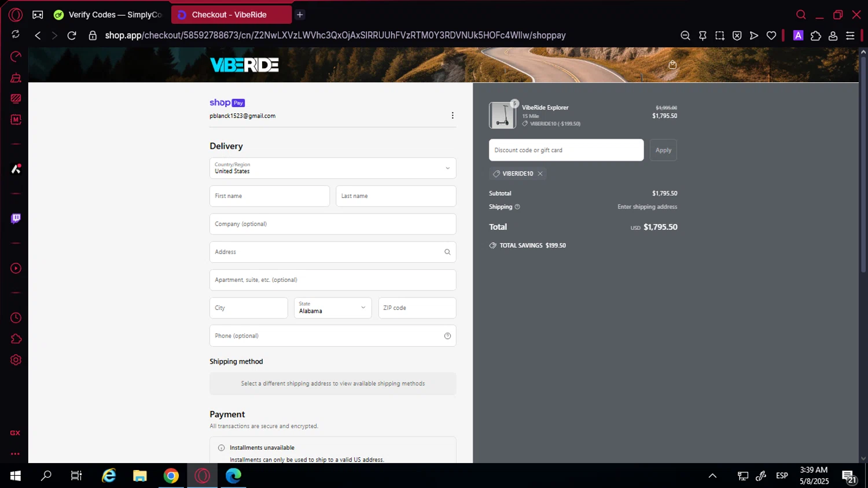Screen dimensions: 868x488
Task: Open the extensions cube icon
Action: pos(816,36)
